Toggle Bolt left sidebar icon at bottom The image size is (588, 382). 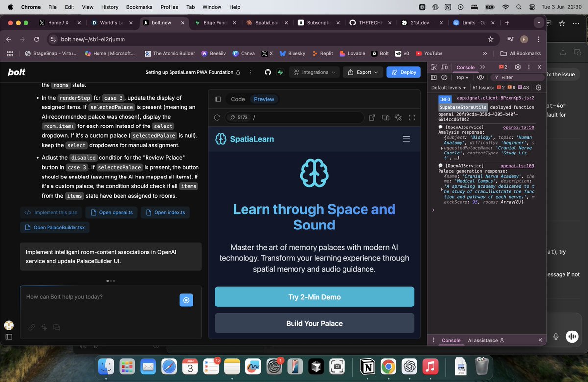tap(9, 337)
